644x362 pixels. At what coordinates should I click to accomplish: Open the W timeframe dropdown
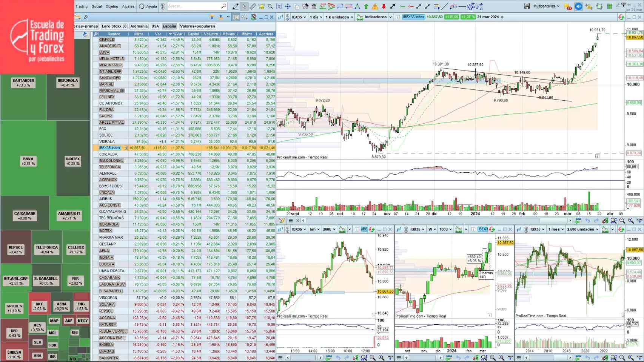[x=432, y=229]
